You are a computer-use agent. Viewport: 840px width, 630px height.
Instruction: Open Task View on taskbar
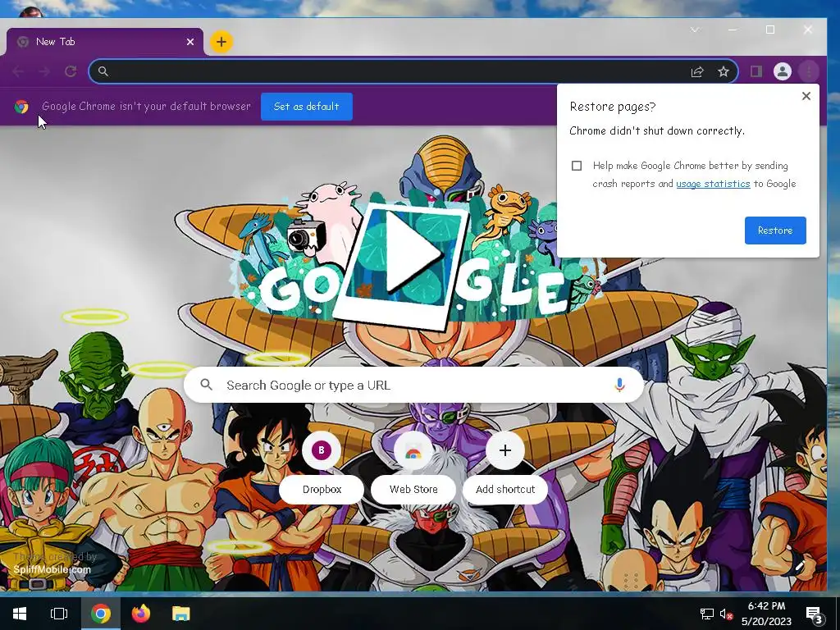coord(59,614)
